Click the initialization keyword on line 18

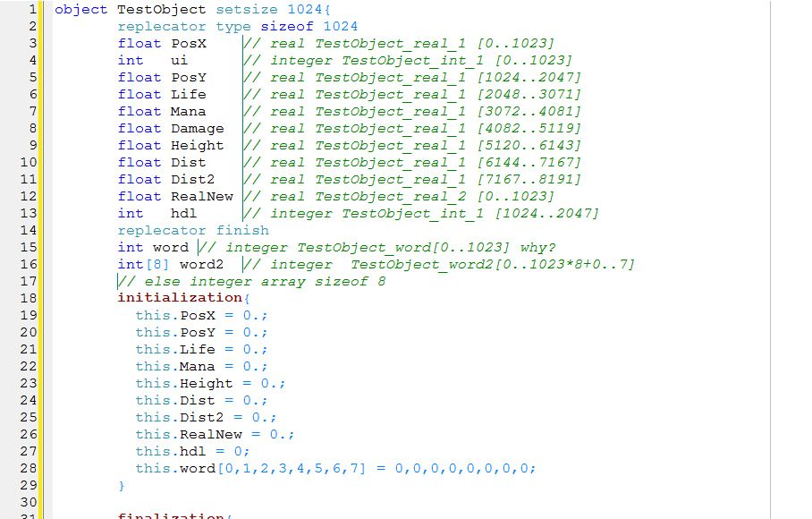(180, 298)
